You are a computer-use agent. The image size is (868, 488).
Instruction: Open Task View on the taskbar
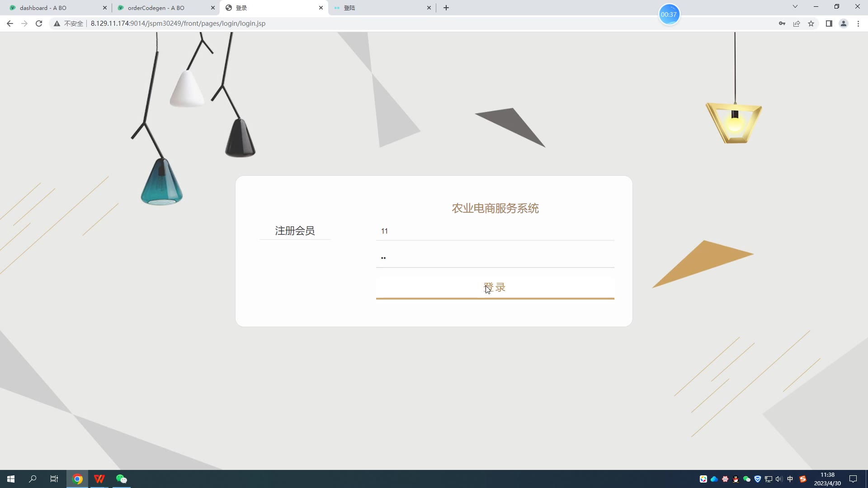[x=54, y=479]
